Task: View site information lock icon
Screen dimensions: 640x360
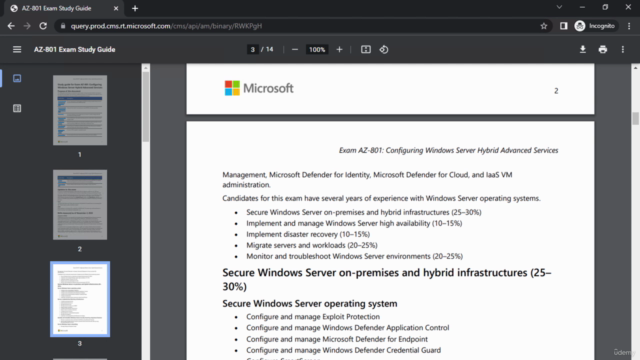Action: point(62,26)
